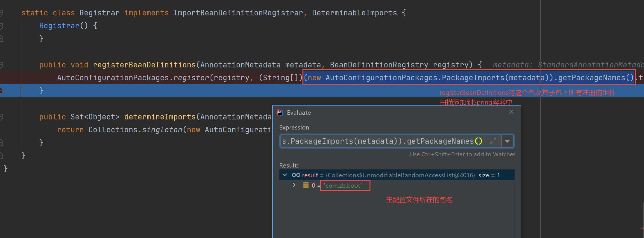644x238 pixels.
Task: Click the "Result:" label in the Evaluate dialog
Action: click(x=289, y=165)
